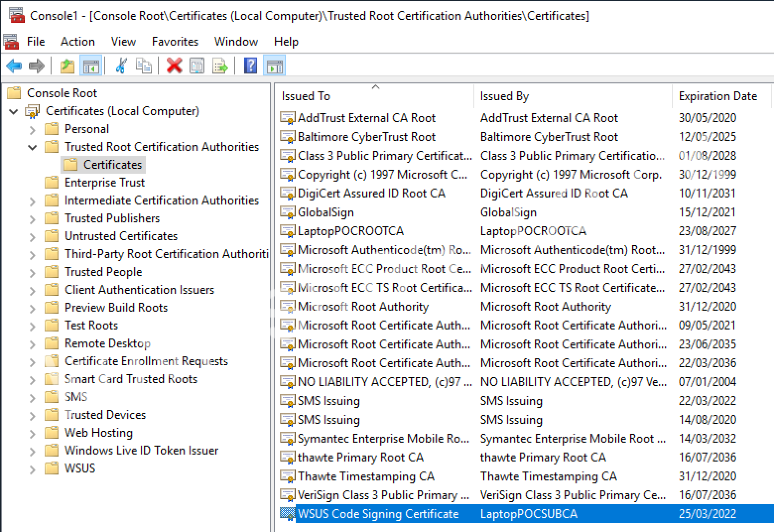Open Help with the question mark icon

pos(251,66)
